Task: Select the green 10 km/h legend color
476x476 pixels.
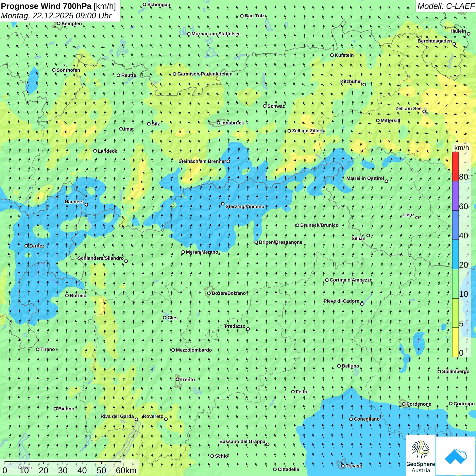Action: [x=455, y=284]
